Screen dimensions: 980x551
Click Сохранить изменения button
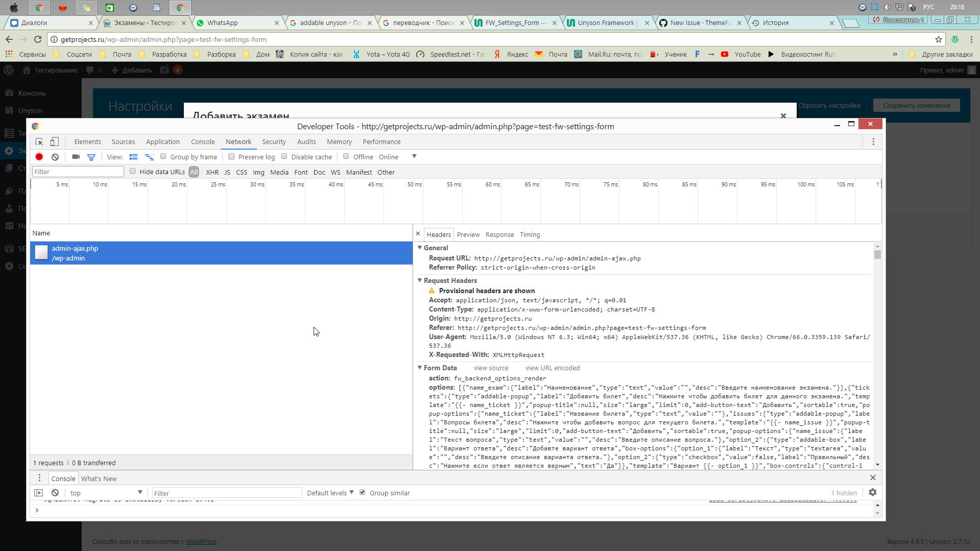click(916, 105)
